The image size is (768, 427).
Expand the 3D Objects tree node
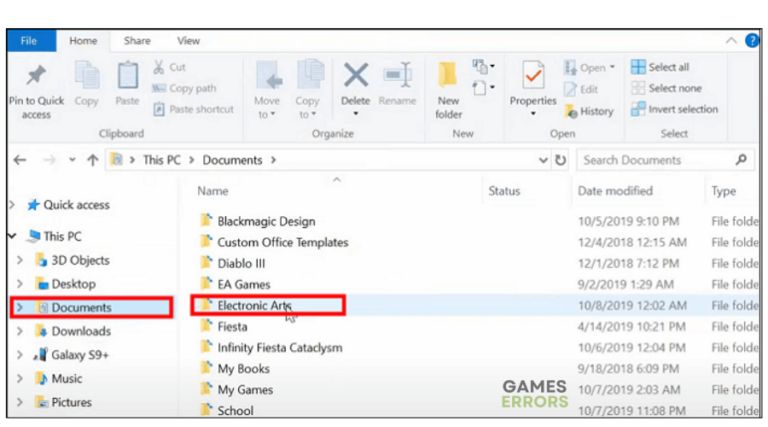point(19,260)
